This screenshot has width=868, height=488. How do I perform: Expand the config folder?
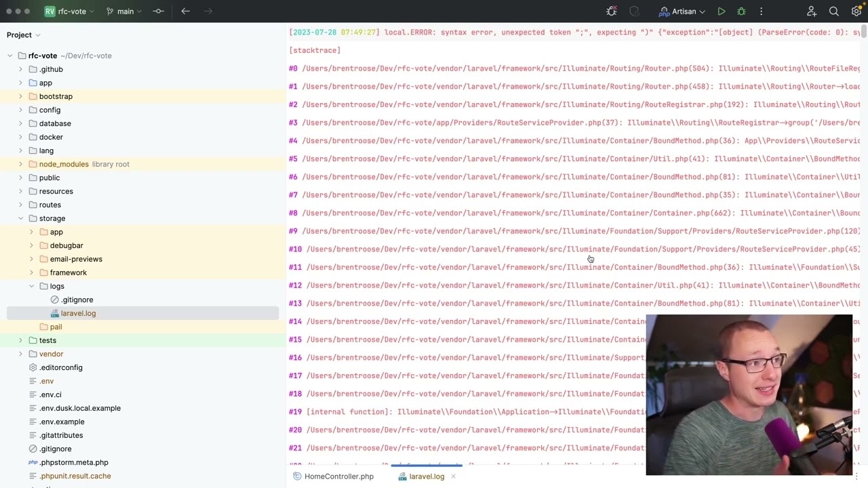click(20, 110)
